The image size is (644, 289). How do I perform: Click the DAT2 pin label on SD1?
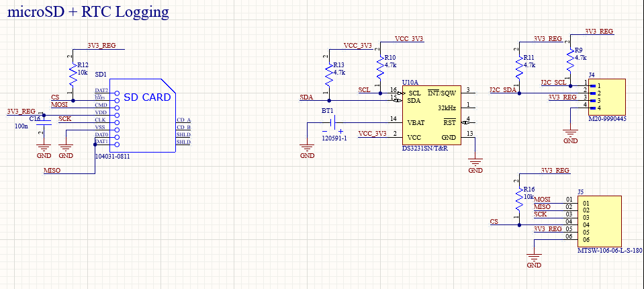click(x=101, y=90)
